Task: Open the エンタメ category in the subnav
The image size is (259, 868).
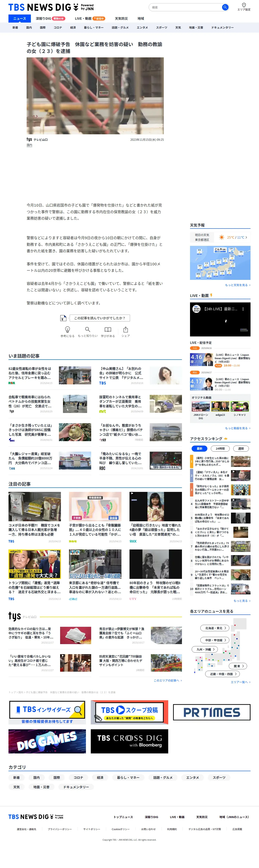Action: [142, 28]
